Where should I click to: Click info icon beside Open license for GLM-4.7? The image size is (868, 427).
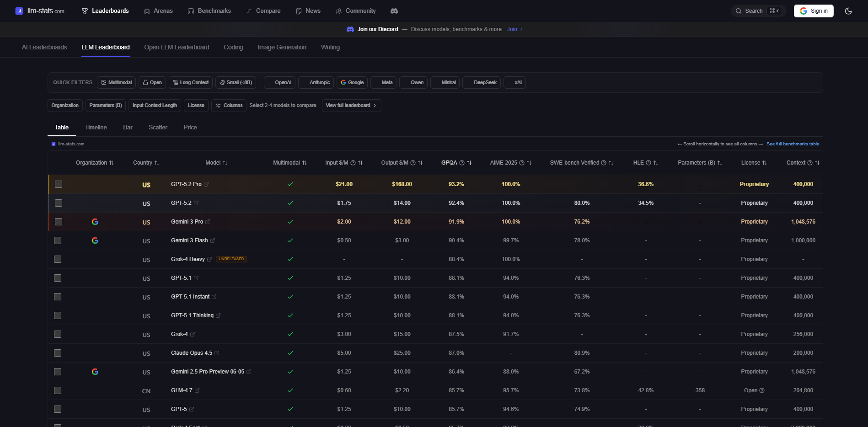(762, 390)
